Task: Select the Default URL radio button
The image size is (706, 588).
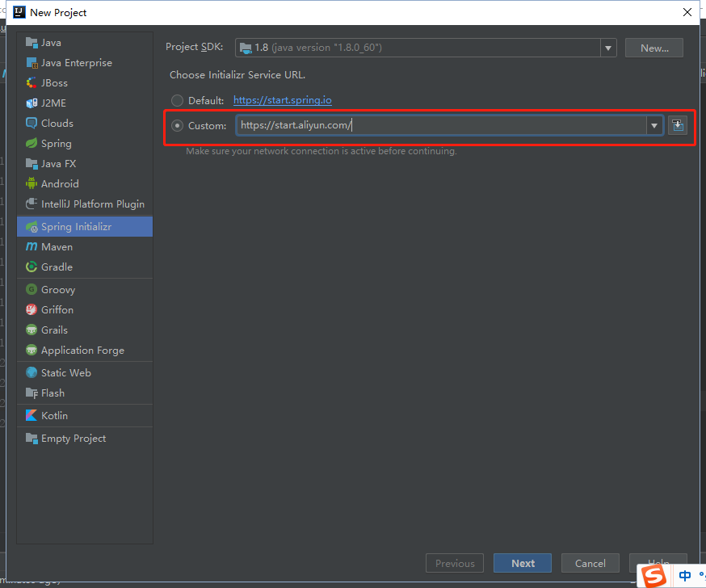Action: 178,100
